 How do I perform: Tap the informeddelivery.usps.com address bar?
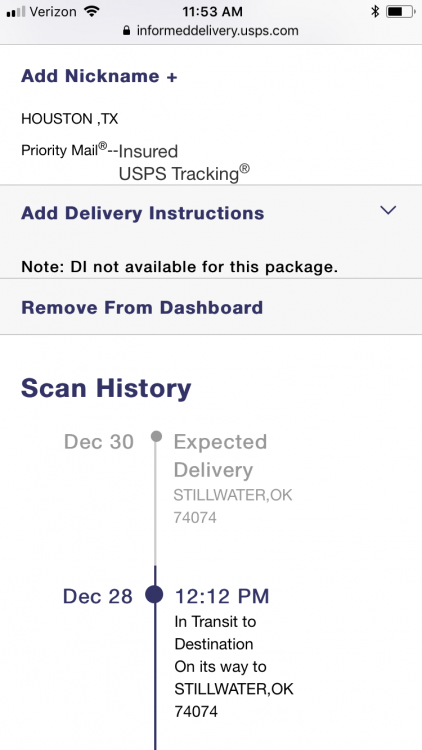[x=211, y=31]
